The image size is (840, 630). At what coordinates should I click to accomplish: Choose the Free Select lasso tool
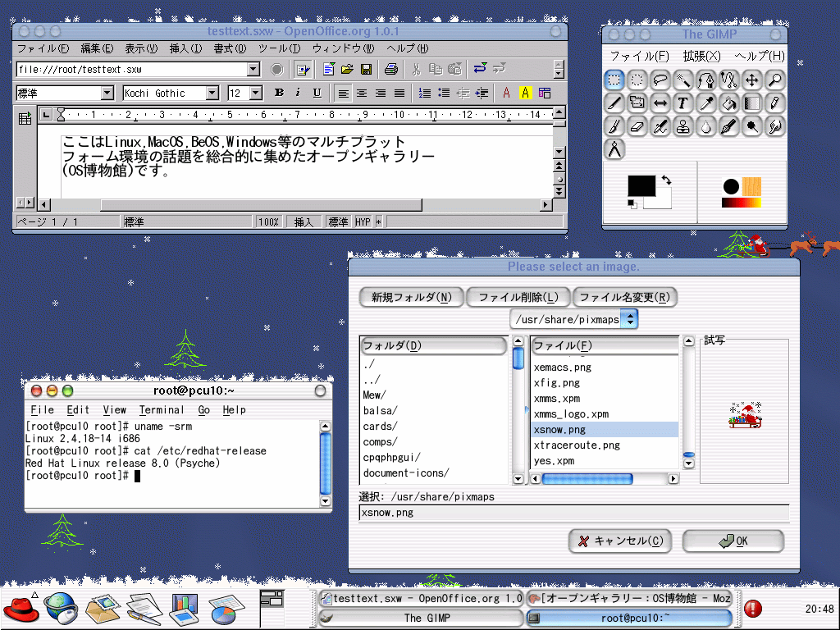(x=660, y=80)
